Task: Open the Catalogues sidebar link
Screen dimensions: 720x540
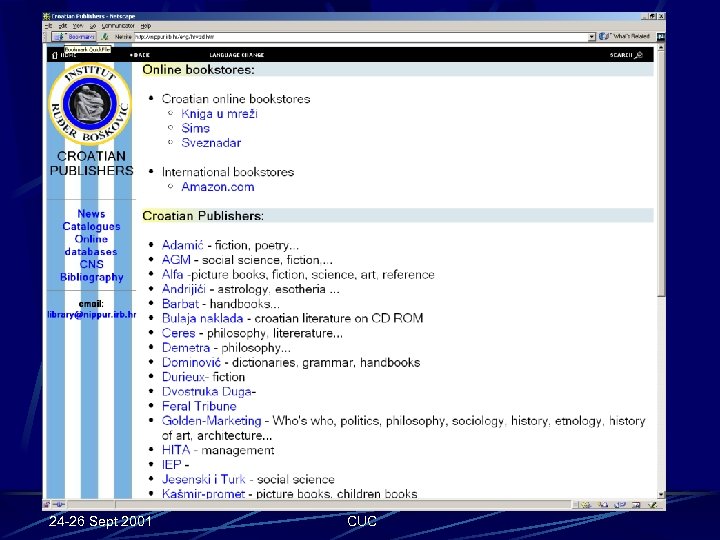Action: 91,226
